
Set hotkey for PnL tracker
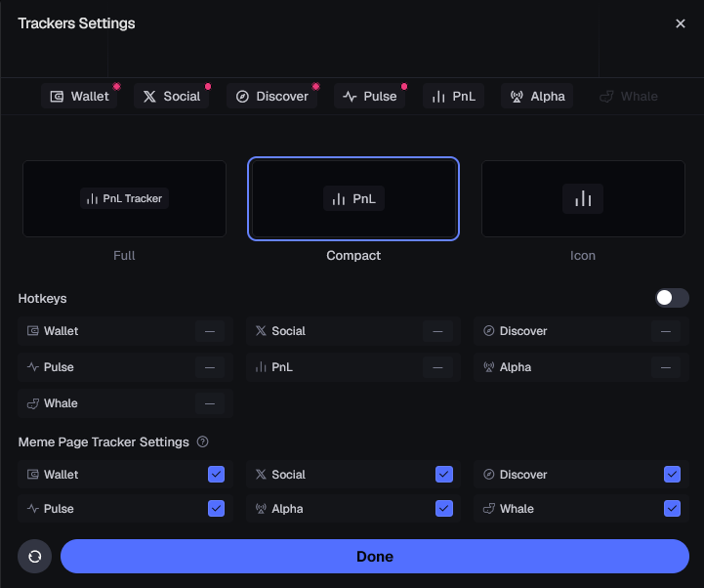(x=437, y=367)
